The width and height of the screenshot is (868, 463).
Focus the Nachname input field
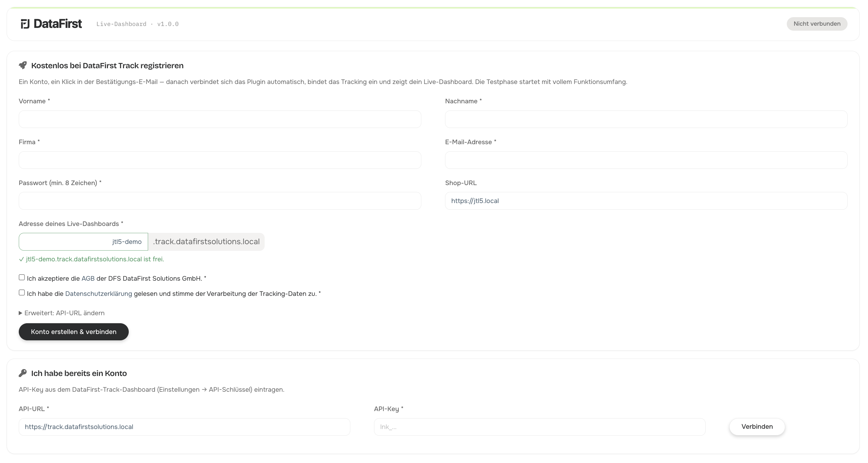[646, 119]
